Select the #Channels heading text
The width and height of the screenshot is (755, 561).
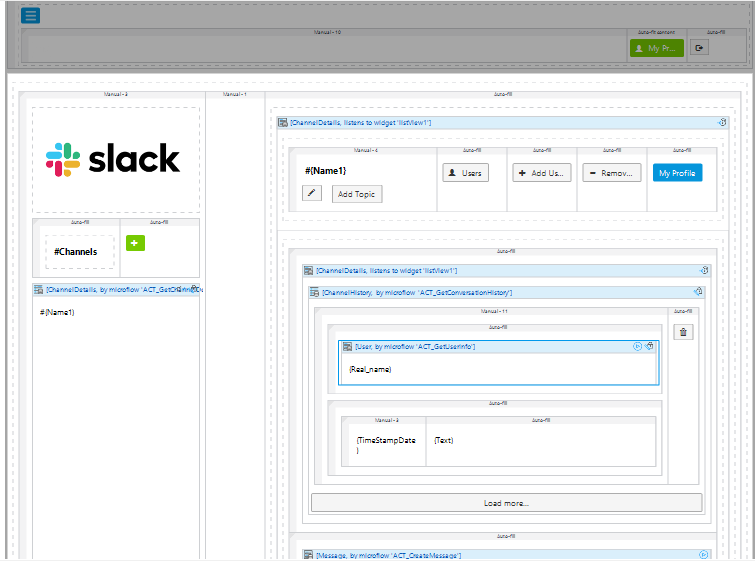(76, 251)
